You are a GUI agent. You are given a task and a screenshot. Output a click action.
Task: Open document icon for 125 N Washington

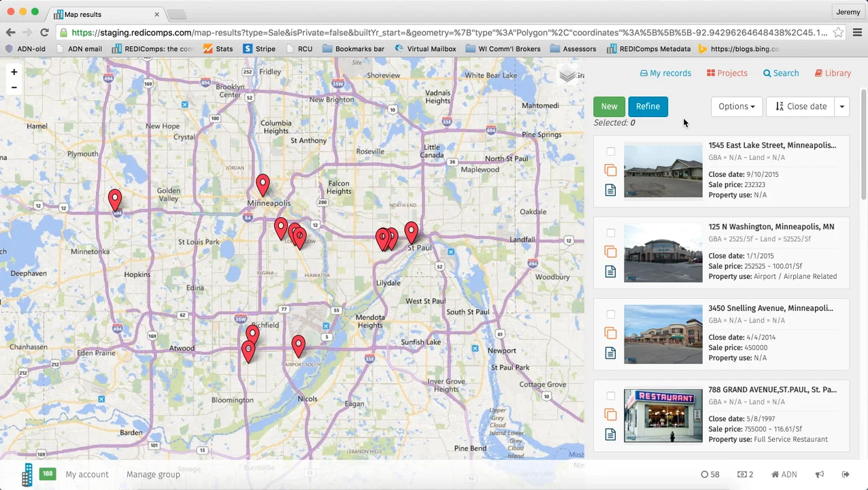tap(610, 272)
